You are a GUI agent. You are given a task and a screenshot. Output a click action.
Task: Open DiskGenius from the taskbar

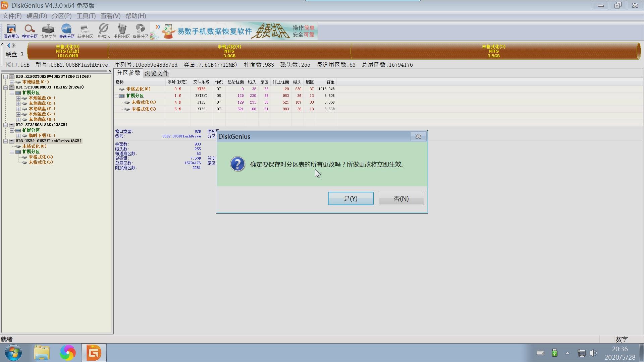click(94, 353)
